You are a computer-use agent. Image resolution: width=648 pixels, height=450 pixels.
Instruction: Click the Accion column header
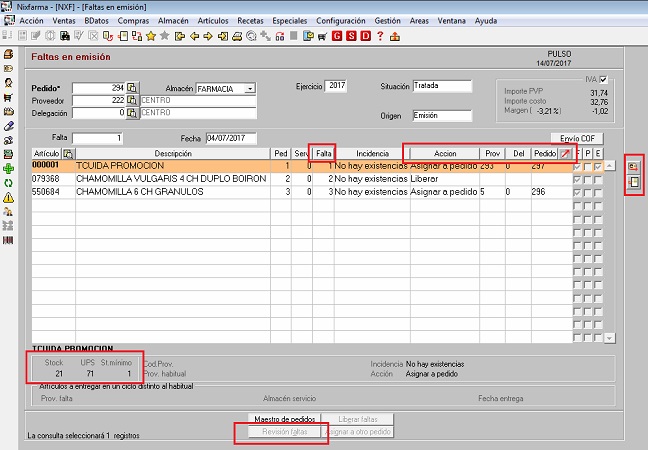pos(445,154)
